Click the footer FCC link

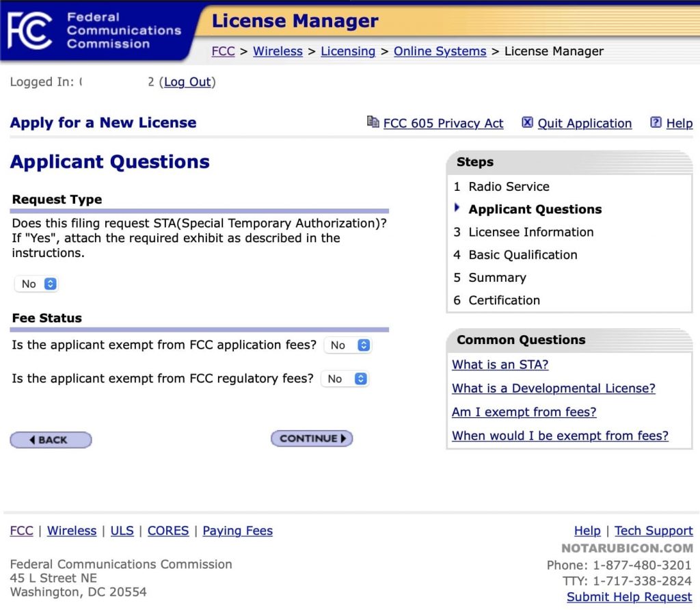tap(21, 531)
